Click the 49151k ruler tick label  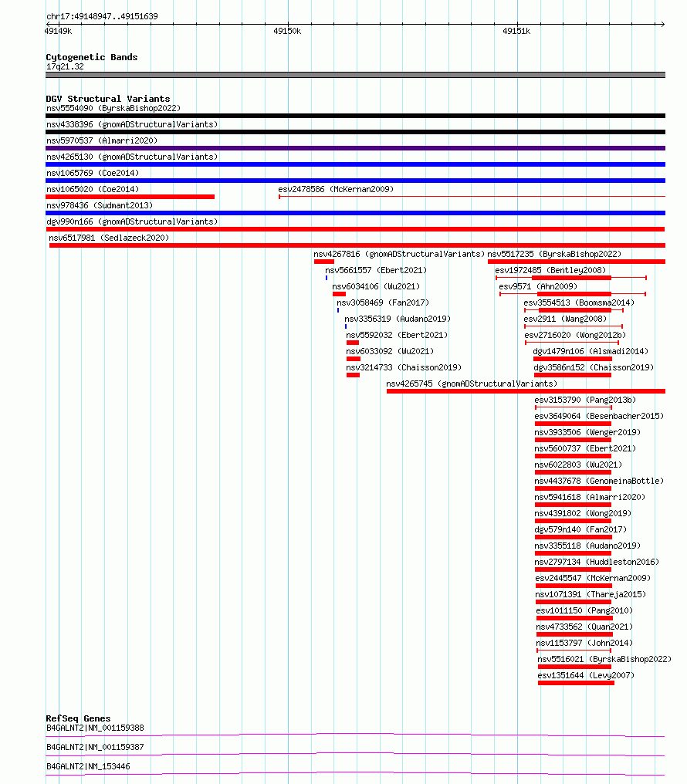pos(516,31)
